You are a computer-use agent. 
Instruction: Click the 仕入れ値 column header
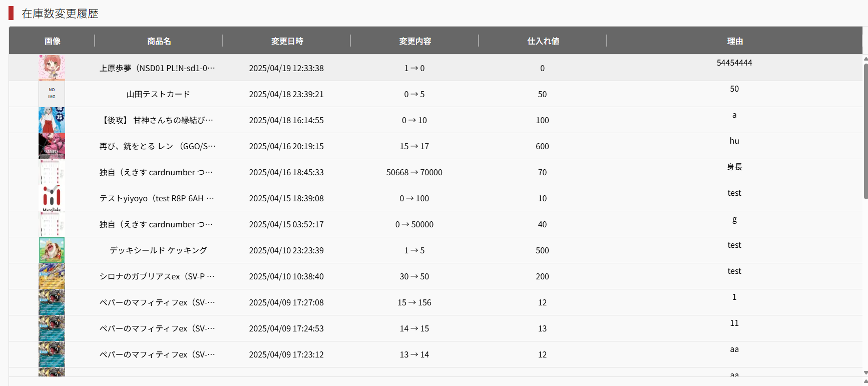pyautogui.click(x=543, y=41)
